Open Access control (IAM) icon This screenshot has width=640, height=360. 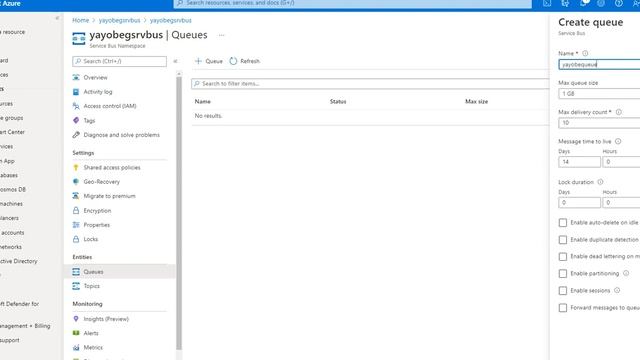click(x=76, y=106)
